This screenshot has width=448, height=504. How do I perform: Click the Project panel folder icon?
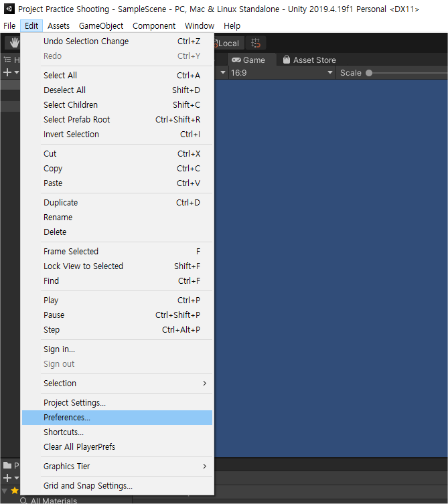pyautogui.click(x=7, y=465)
